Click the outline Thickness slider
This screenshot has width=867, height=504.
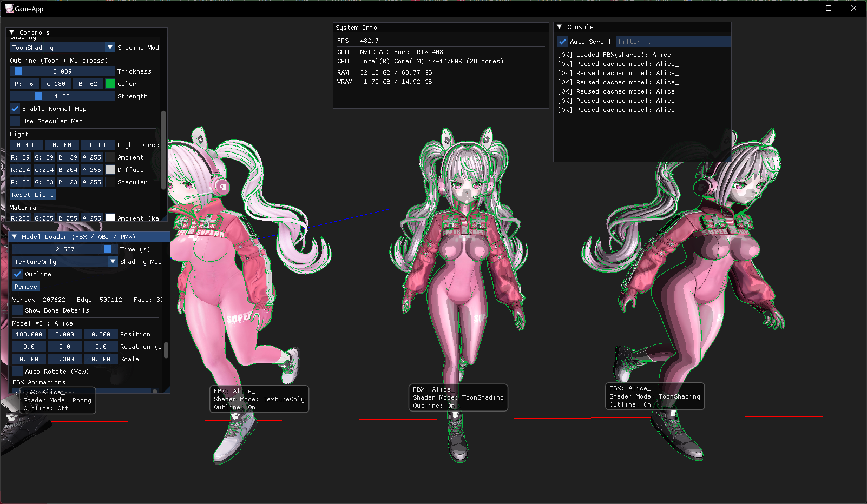(x=62, y=71)
